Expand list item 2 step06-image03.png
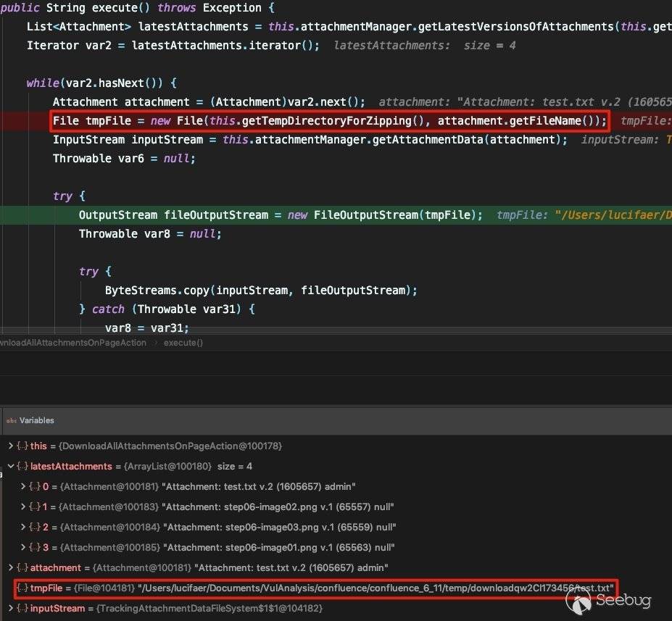The width and height of the screenshot is (672, 621). 23,527
